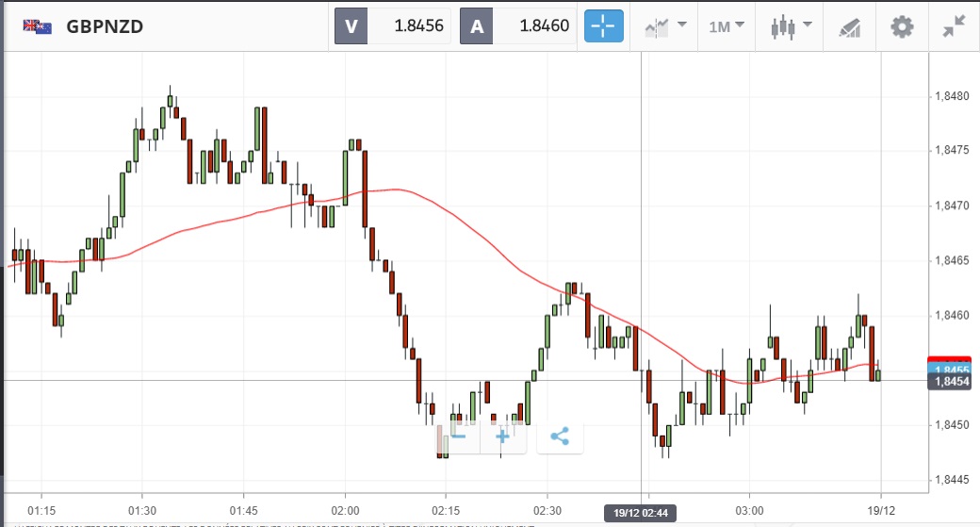
Task: Expand the 1M timeframe dropdown
Action: click(727, 26)
